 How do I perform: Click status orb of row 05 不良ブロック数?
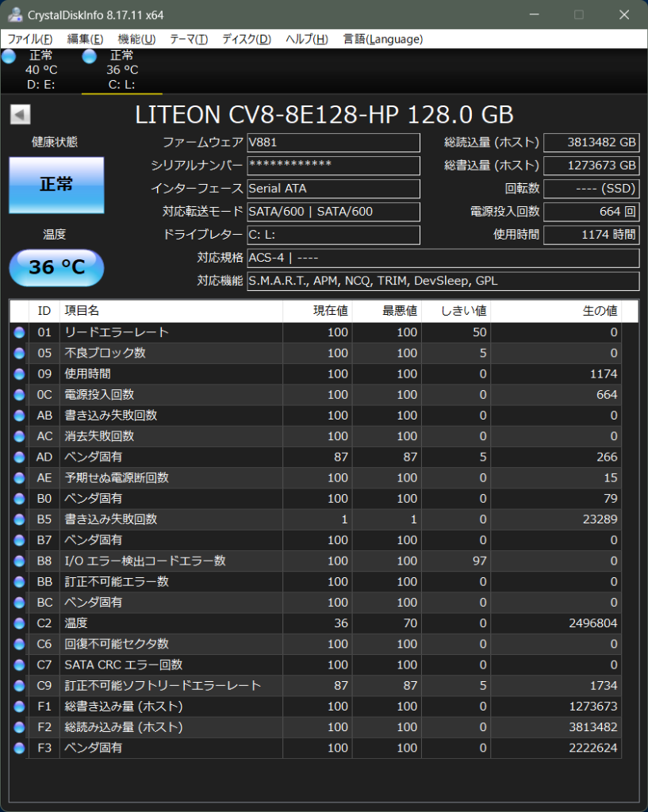(x=19, y=353)
